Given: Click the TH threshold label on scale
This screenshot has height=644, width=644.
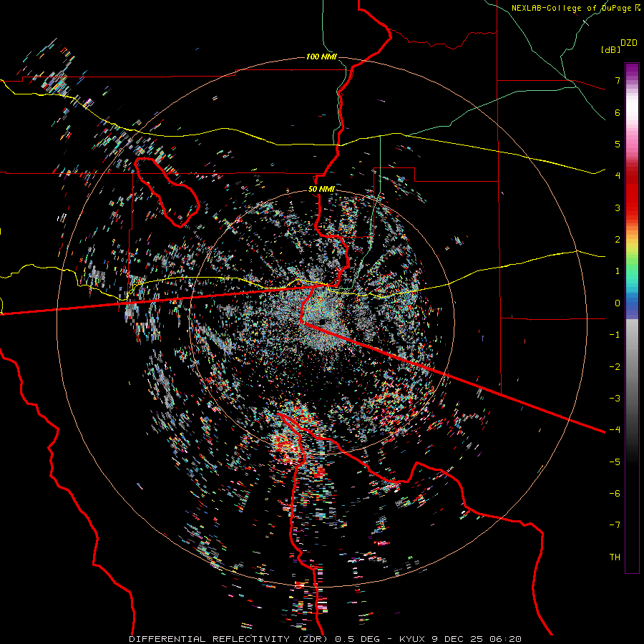Looking at the screenshot, I should coord(615,557).
